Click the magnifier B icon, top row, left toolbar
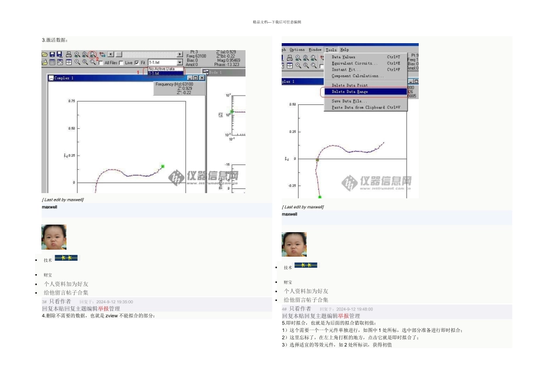 point(85,54)
